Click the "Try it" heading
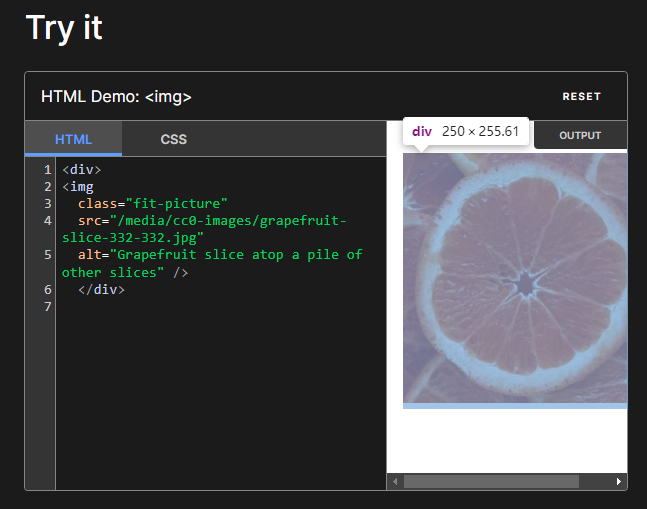 64,28
